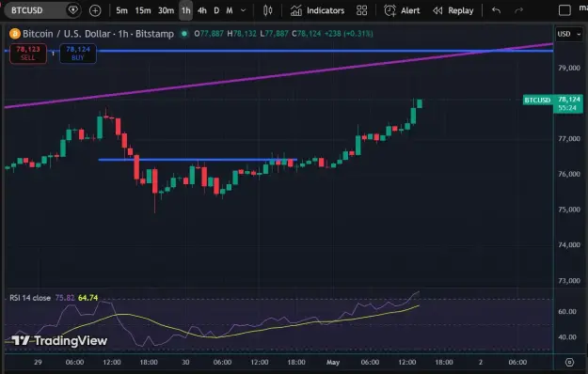Viewport: 588px width, 374px height.
Task: Open the USD currency dropdown
Action: pyautogui.click(x=569, y=34)
